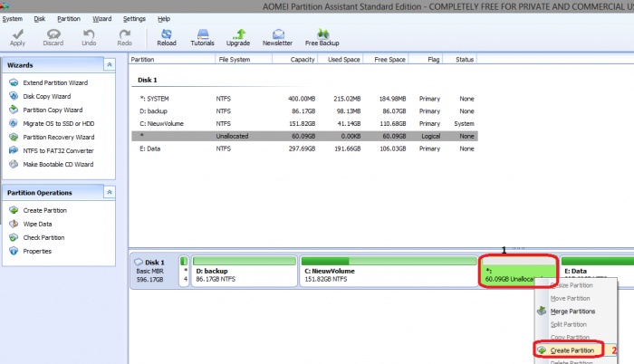Viewport: 634px width, 364px height.
Task: Sort by the Used Space column header
Action: click(340, 60)
